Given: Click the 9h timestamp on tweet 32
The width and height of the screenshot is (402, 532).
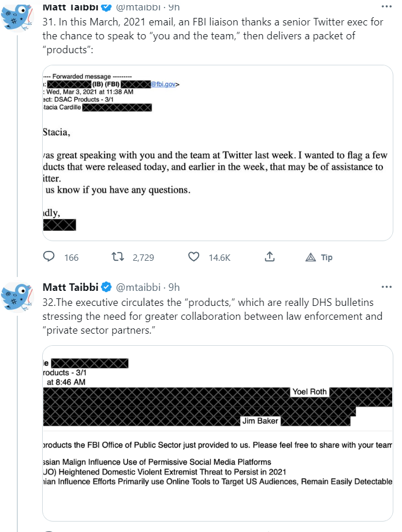Looking at the screenshot, I should [x=174, y=287].
